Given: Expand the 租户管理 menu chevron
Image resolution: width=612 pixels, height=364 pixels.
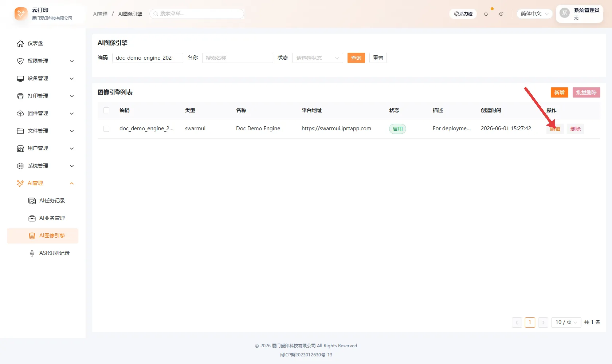Looking at the screenshot, I should click(72, 149).
